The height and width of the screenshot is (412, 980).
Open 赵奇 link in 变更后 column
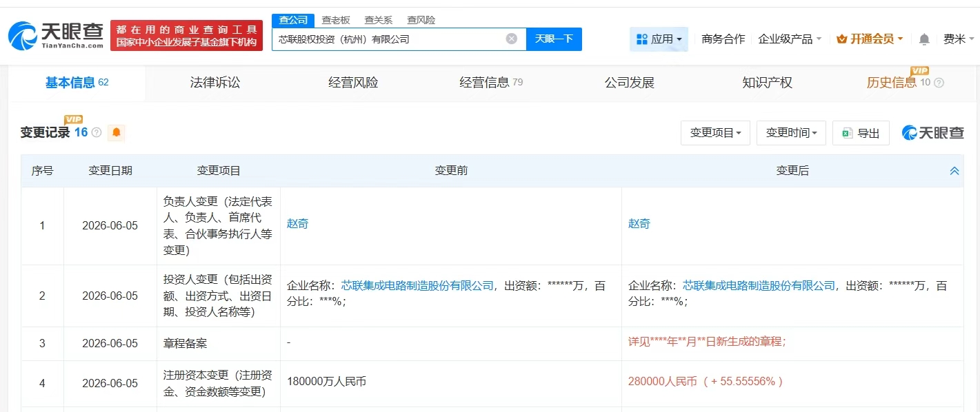pyautogui.click(x=639, y=224)
